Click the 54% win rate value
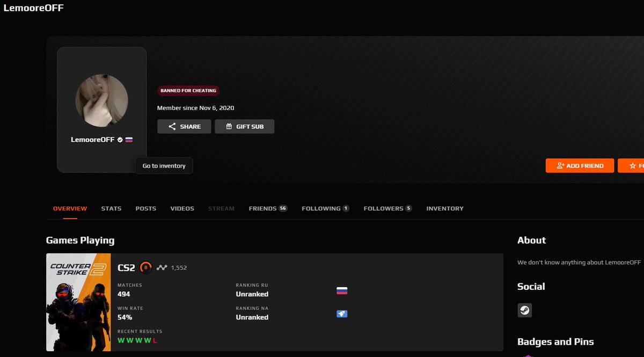644x357 pixels. pyautogui.click(x=125, y=317)
